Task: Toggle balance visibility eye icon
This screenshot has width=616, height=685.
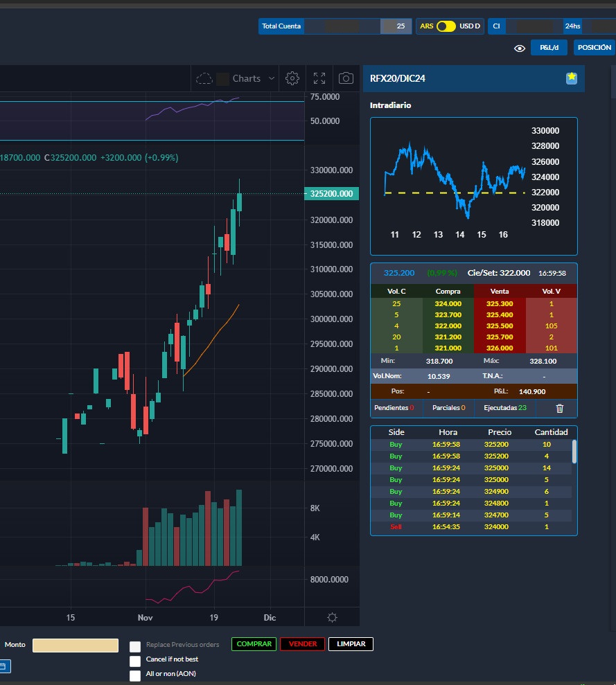Action: pos(520,48)
